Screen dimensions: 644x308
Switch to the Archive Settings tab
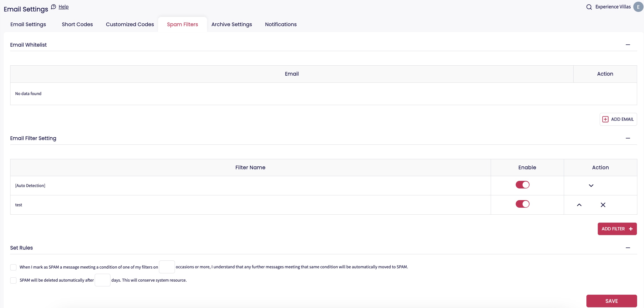232,24
